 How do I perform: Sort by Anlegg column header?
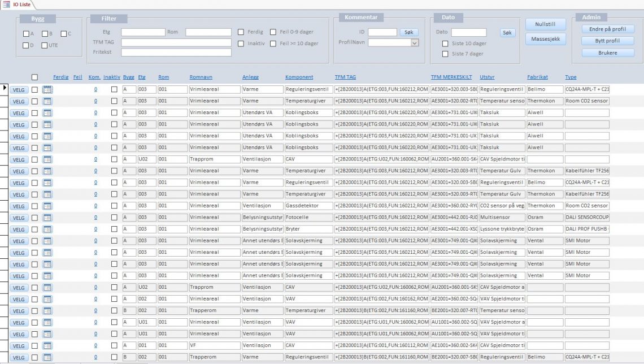coord(250,77)
